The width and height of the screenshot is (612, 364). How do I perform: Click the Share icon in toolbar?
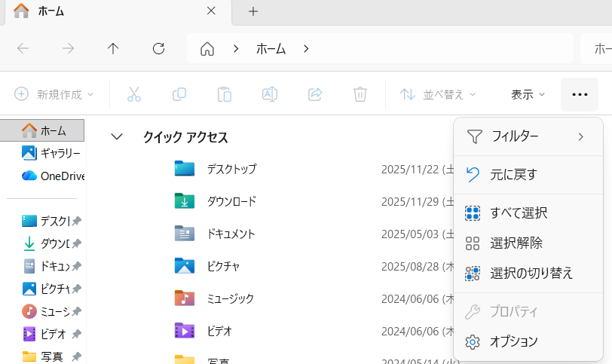coord(315,94)
